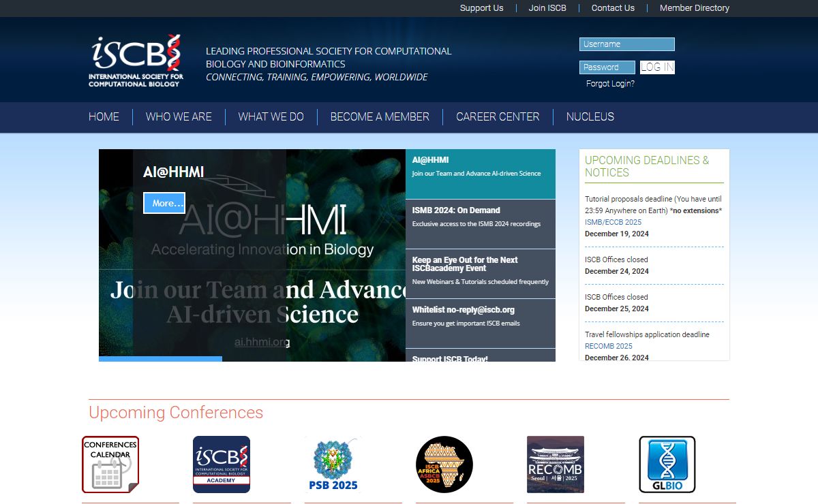Click the Upcoming Conferences heading
Screen dimensions: 818x504
click(x=176, y=413)
